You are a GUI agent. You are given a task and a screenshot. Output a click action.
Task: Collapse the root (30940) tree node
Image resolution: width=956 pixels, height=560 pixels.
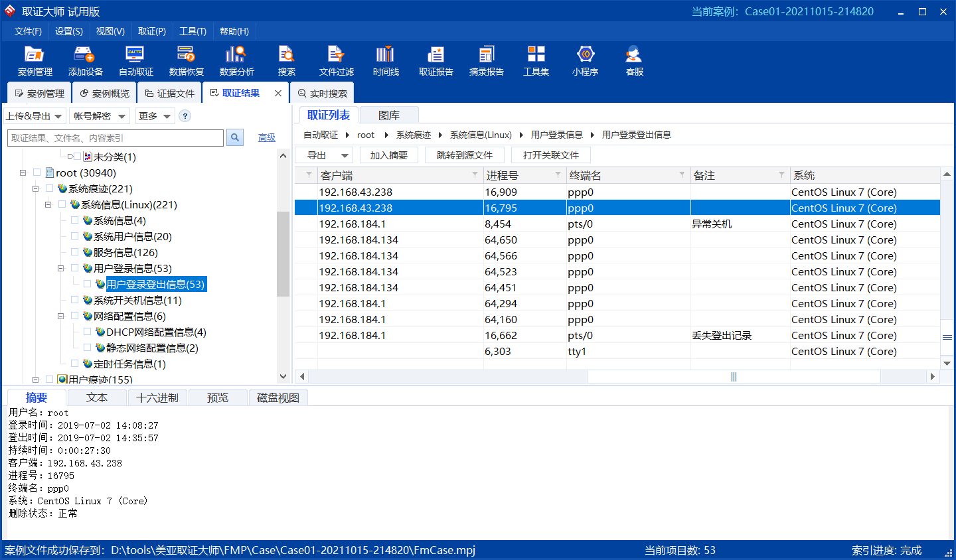[x=23, y=173]
